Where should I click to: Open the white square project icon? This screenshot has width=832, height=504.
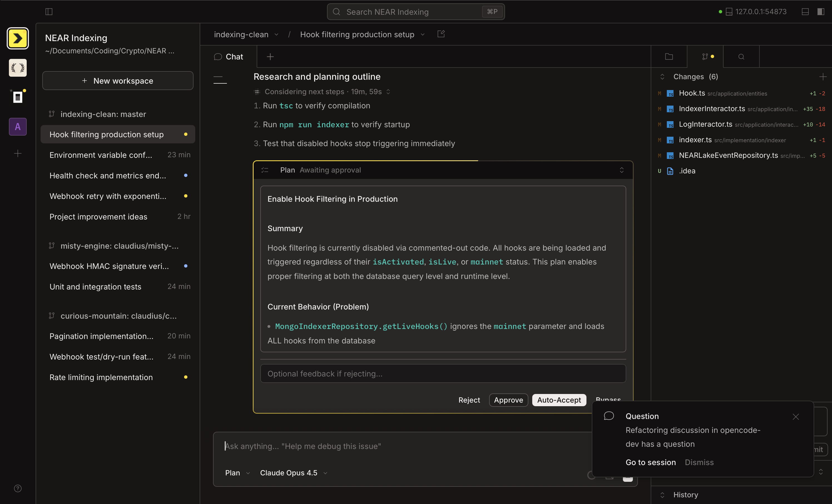click(18, 97)
